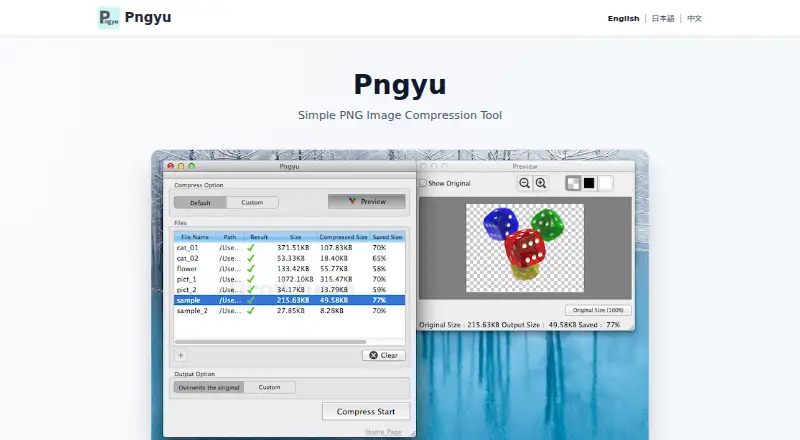Screen dimensions: 800x440
Task: Select the pict_1 file row
Action: 289,279
